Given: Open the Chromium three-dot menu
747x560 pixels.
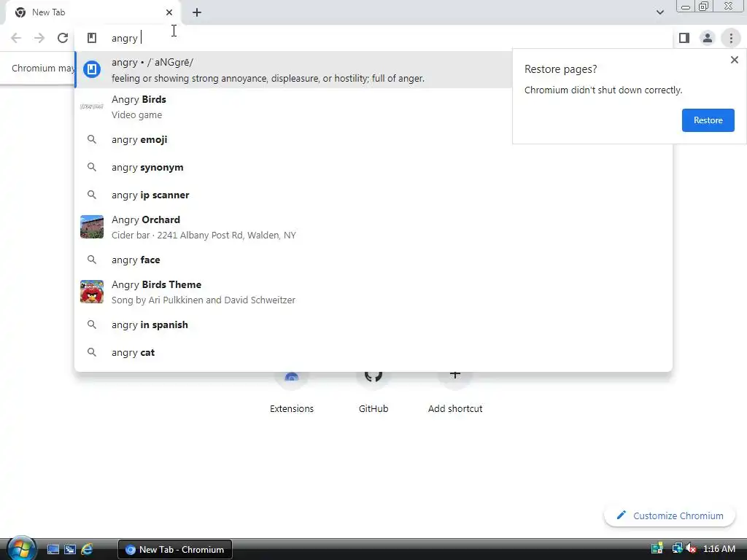Looking at the screenshot, I should [x=731, y=38].
